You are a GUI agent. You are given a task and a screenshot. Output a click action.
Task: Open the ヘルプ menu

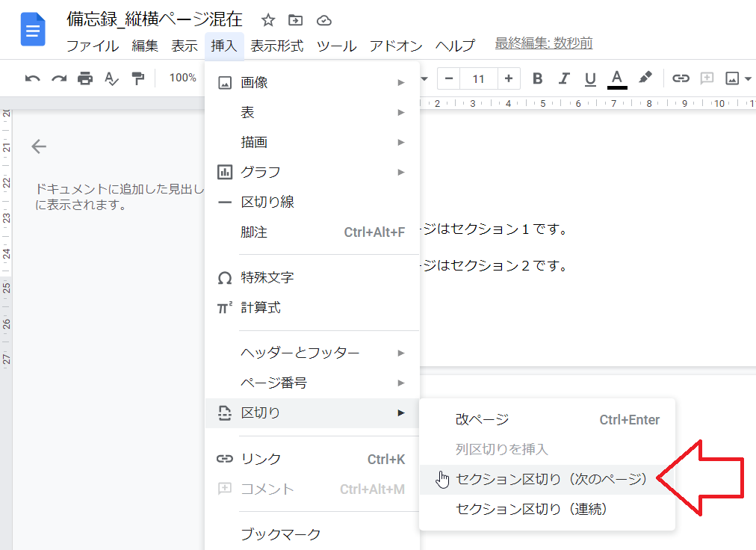click(x=455, y=46)
